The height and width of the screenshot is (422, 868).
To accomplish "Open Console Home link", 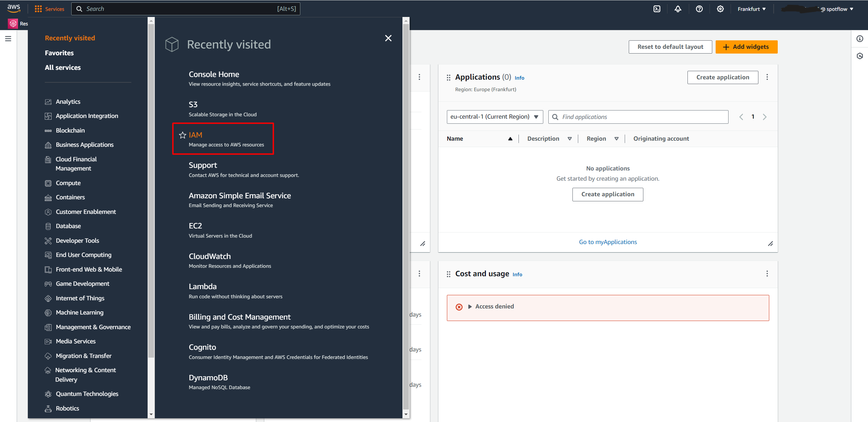I will (214, 74).
